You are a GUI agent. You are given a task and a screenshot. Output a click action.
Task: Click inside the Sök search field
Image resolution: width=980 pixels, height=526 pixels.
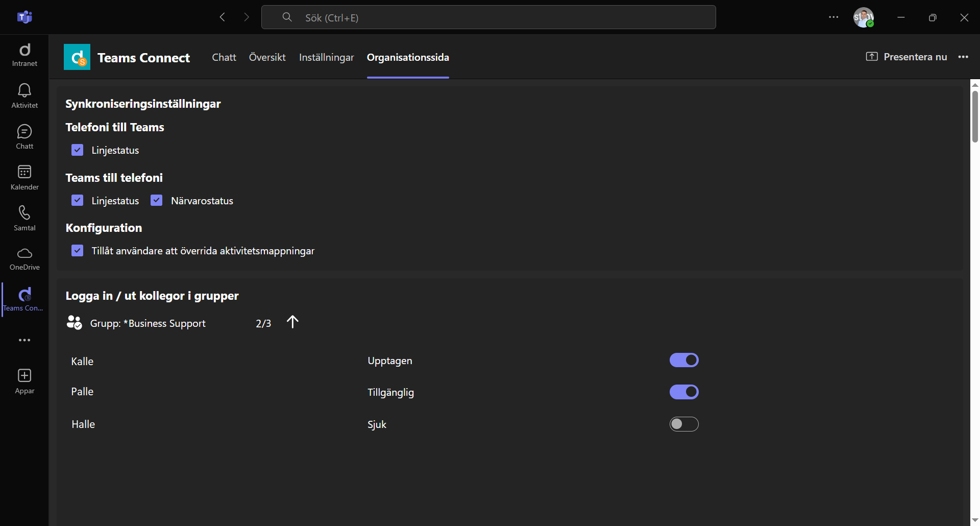coord(488,17)
